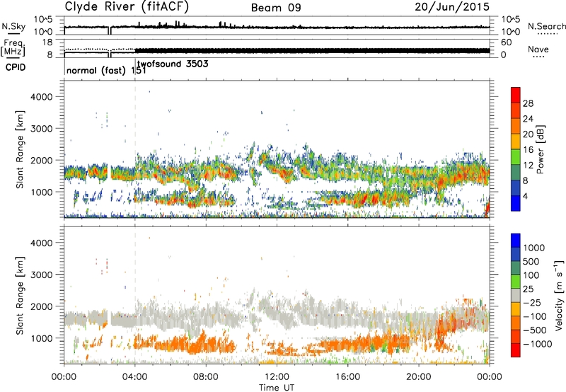Click the 24 label on power colorbar
566x392 pixels.
[528, 119]
